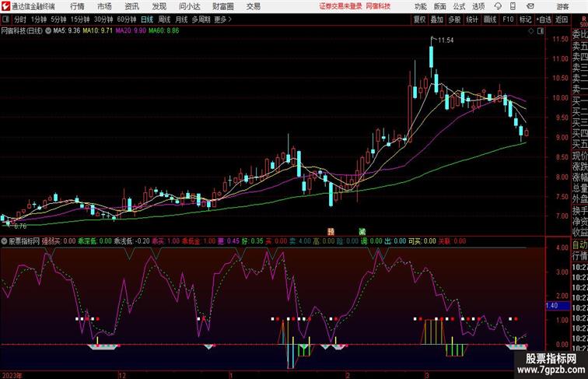Click the 减 marker icon below the chart
This screenshot has height=379, width=588.
click(x=362, y=231)
